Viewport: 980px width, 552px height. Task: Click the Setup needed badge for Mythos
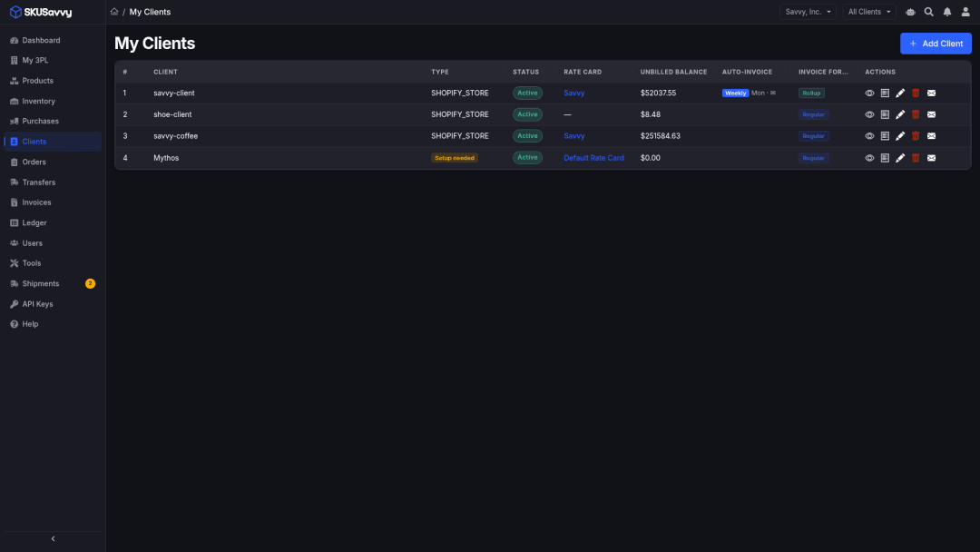point(455,158)
